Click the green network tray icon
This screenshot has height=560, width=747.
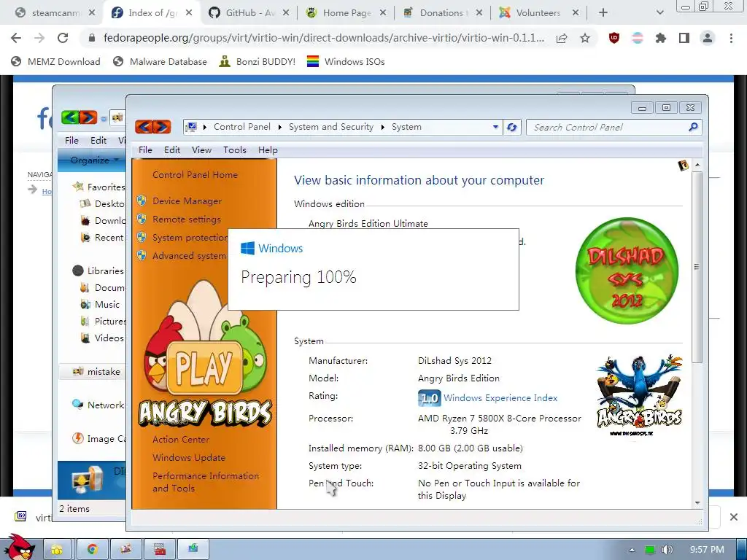coord(649,550)
